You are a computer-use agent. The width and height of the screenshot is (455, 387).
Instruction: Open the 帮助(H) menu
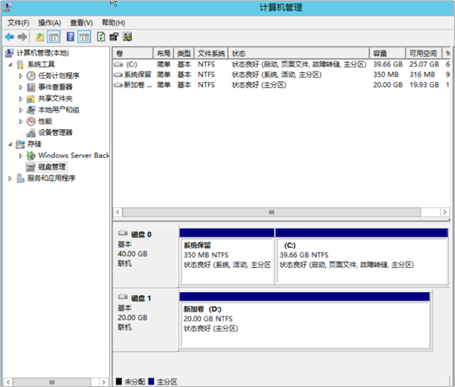pos(113,23)
